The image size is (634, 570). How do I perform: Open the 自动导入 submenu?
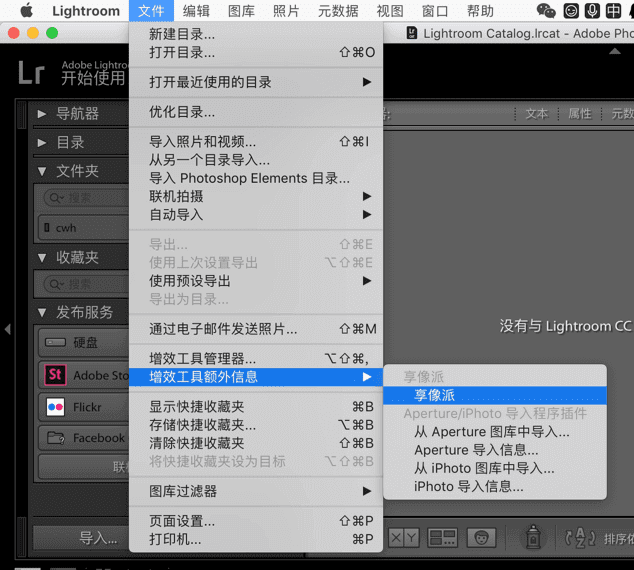tap(256, 215)
